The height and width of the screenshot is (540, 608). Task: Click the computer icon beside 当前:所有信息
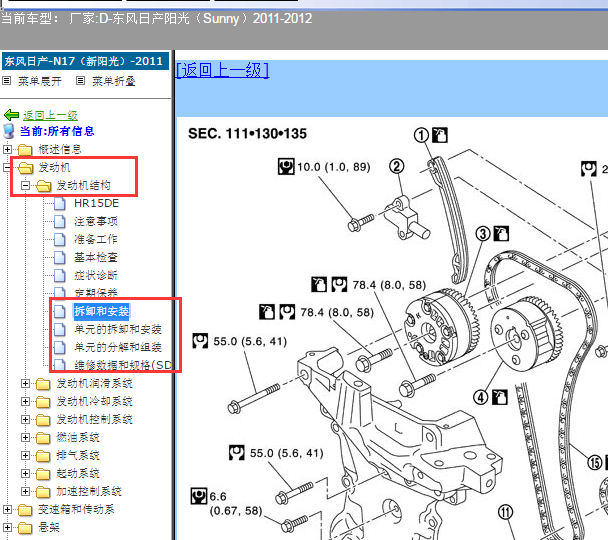9,131
